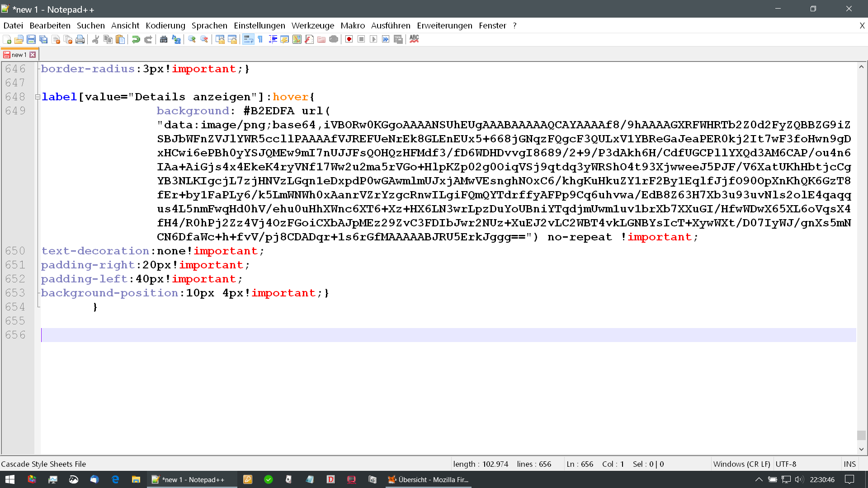Viewport: 868px width, 488px height.
Task: Click the Print toolbar icon
Action: point(80,40)
